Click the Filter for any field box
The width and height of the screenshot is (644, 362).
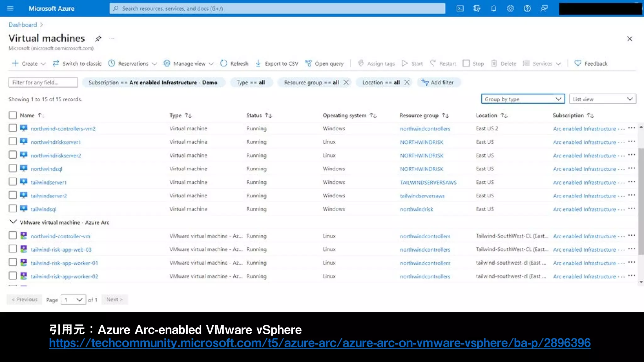(x=43, y=82)
